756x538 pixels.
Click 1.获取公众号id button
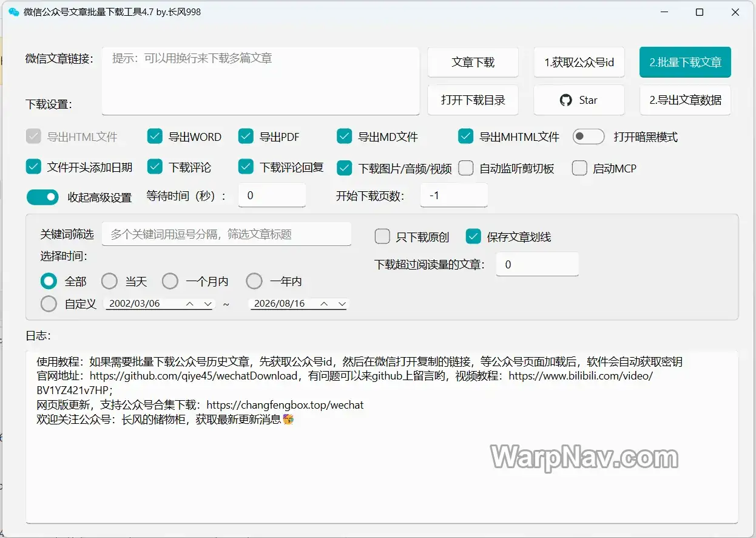(579, 62)
